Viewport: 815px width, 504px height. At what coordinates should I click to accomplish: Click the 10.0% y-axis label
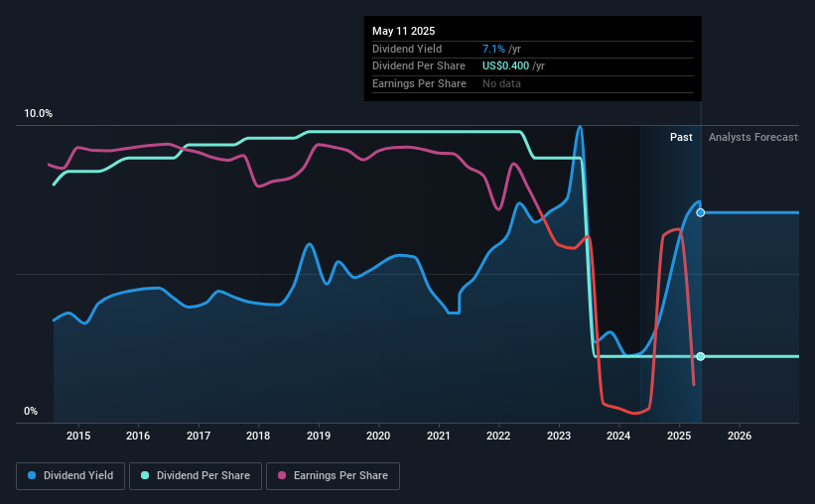(39, 114)
